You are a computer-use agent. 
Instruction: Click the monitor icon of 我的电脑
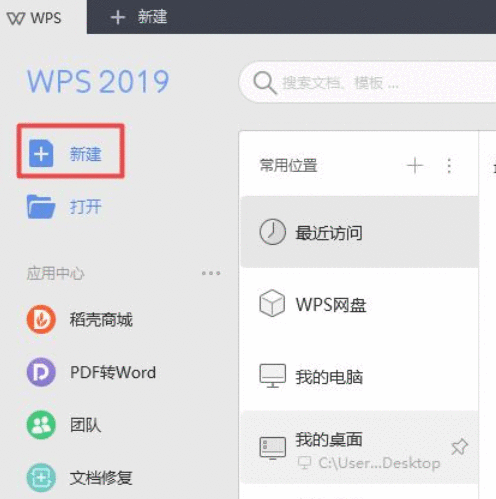(x=272, y=376)
